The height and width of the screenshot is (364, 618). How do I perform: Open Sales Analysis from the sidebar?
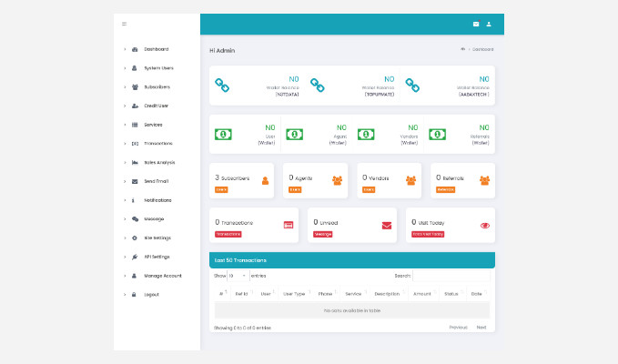[159, 162]
